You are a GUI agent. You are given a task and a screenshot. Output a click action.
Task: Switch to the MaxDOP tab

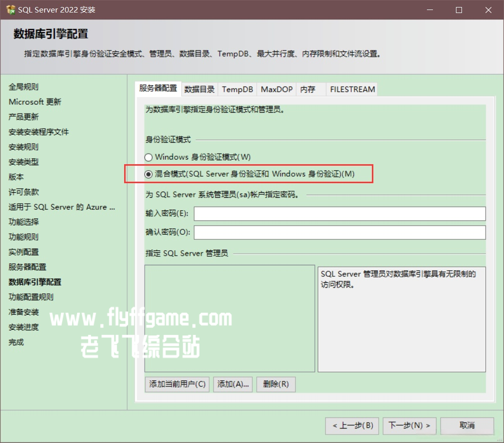point(276,90)
